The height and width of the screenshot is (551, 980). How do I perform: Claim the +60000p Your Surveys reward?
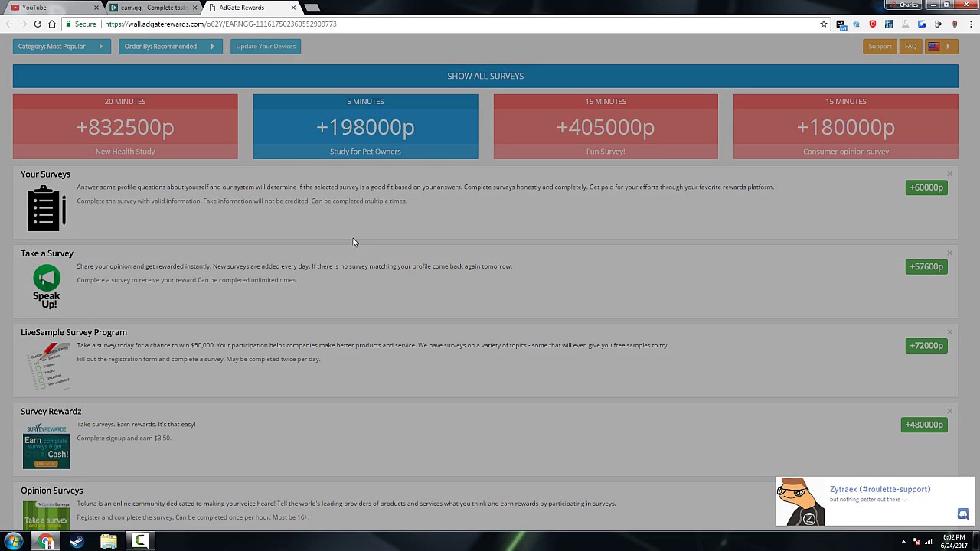coord(926,187)
